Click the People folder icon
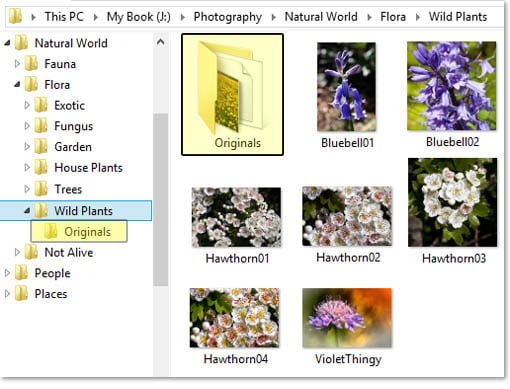510x389 pixels. [21, 273]
